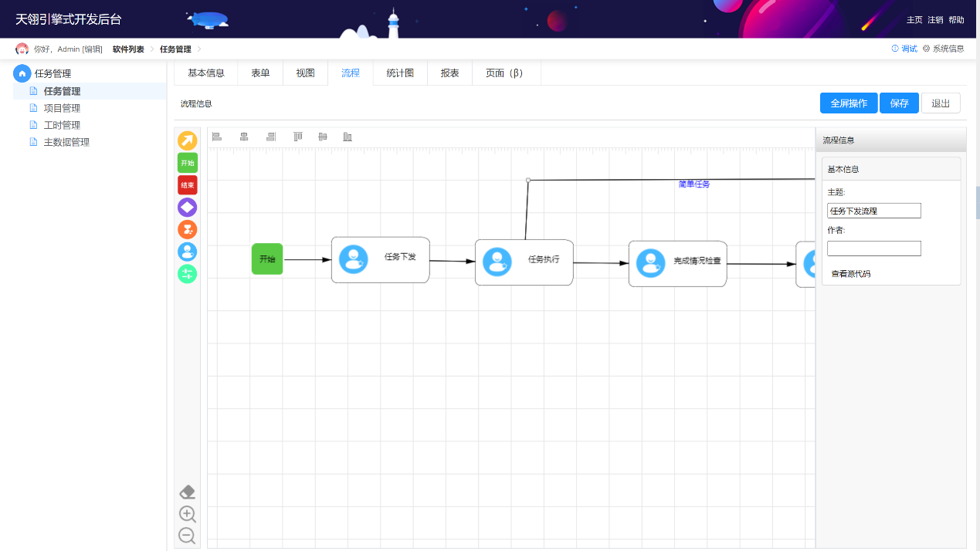This screenshot has height=551, width=980.
Task: Select the blue user task node tool
Action: click(188, 252)
